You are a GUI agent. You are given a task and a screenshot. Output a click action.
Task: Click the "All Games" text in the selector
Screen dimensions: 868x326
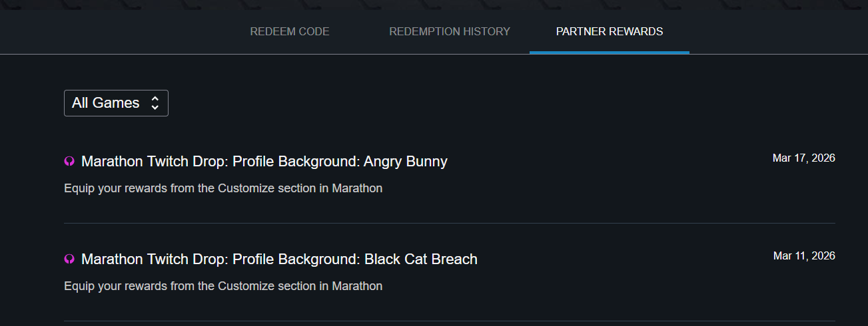(106, 103)
